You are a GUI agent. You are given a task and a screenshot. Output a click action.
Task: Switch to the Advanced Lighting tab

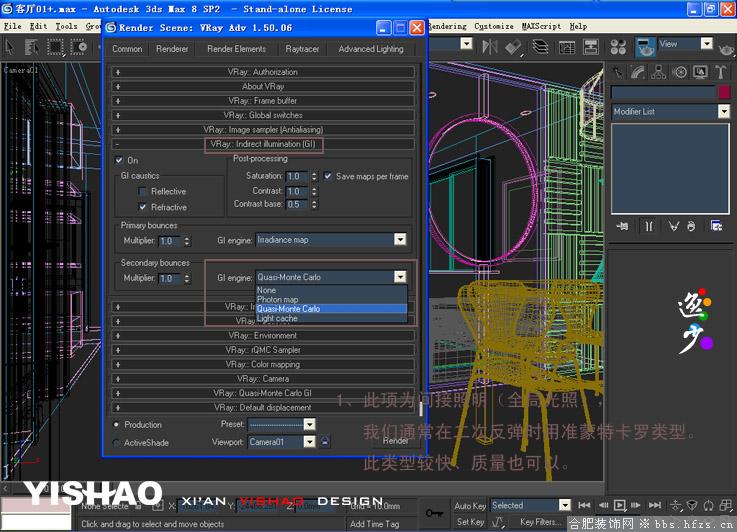click(371, 49)
